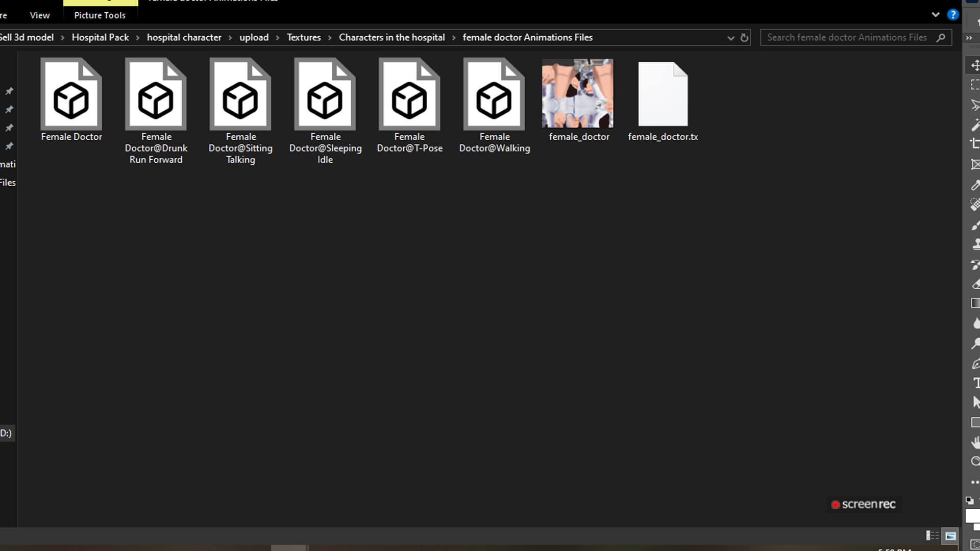Select Photoshop Eyedropper tool
The width and height of the screenshot is (980, 551).
point(975,185)
